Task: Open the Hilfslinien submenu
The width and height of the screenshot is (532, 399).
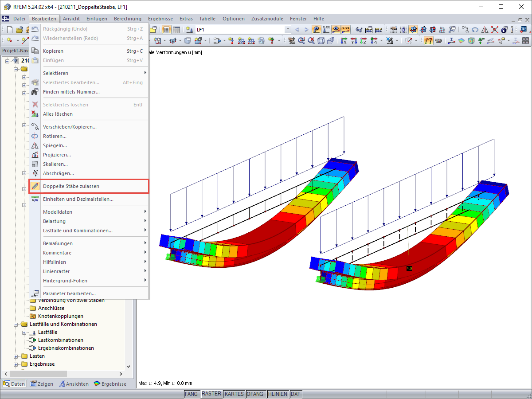Action: (89, 262)
